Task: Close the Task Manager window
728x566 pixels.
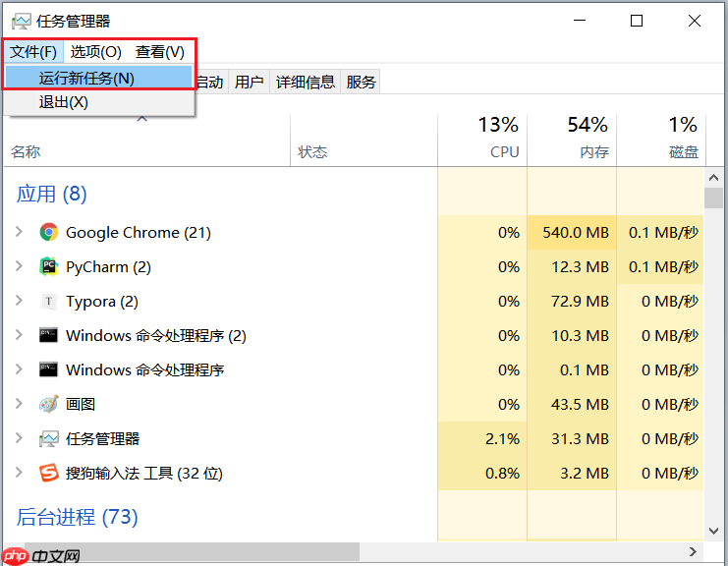Action: coord(695,21)
